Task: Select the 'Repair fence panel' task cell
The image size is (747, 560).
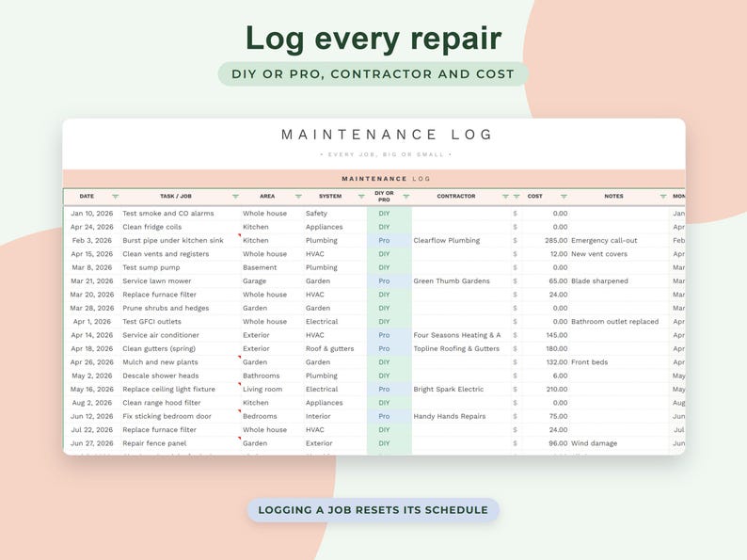Action: 180,443
